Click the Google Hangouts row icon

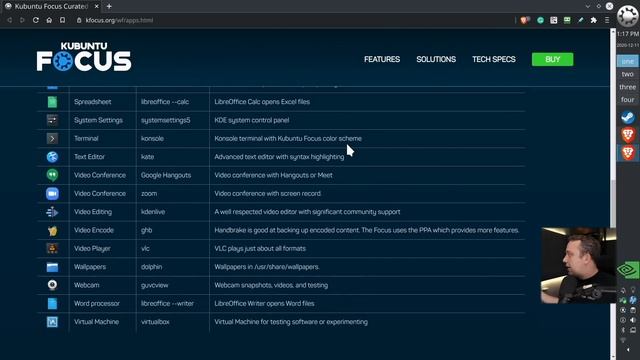click(x=52, y=175)
